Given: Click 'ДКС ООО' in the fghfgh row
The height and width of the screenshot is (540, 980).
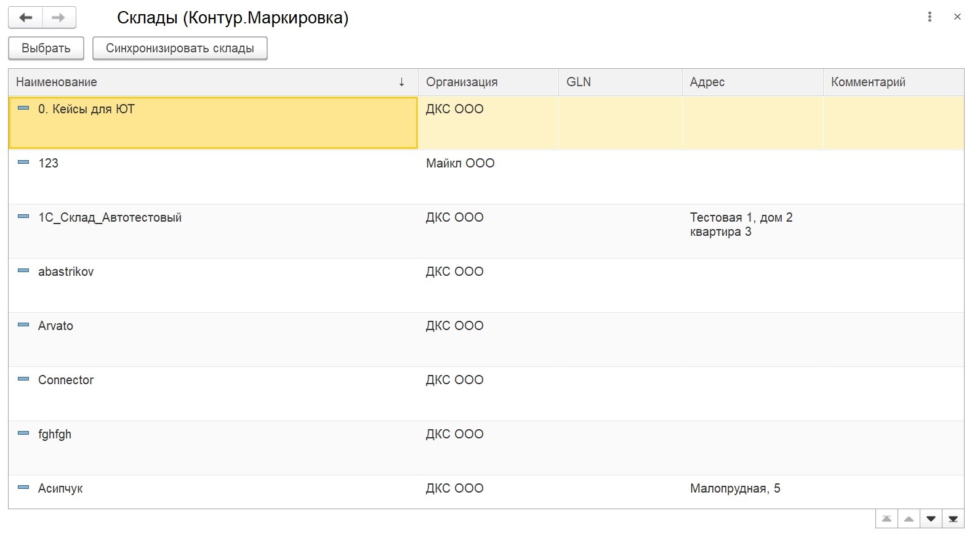Looking at the screenshot, I should [x=455, y=434].
